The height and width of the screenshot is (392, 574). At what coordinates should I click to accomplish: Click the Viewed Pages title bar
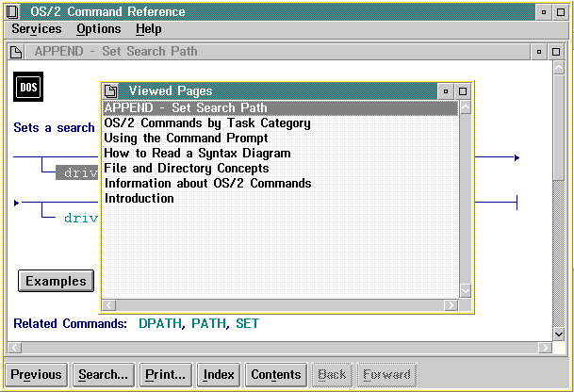(278, 90)
